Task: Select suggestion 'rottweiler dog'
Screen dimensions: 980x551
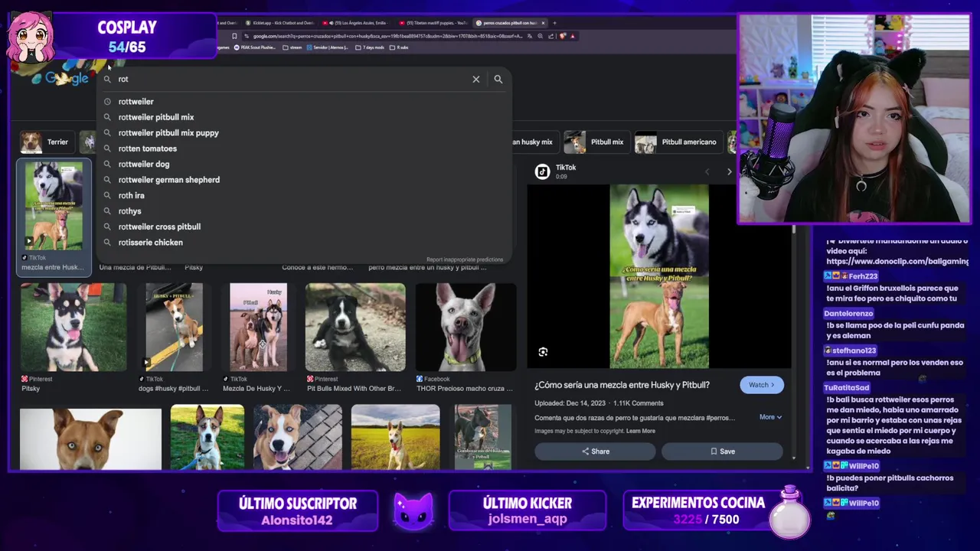Action: [x=144, y=164]
